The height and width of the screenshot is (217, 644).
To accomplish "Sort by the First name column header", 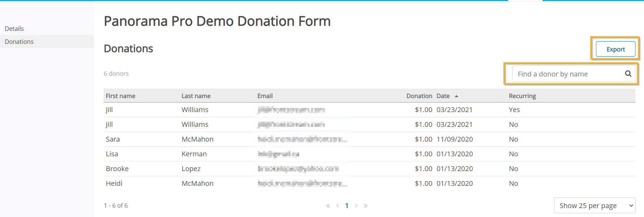I will 120,96.
